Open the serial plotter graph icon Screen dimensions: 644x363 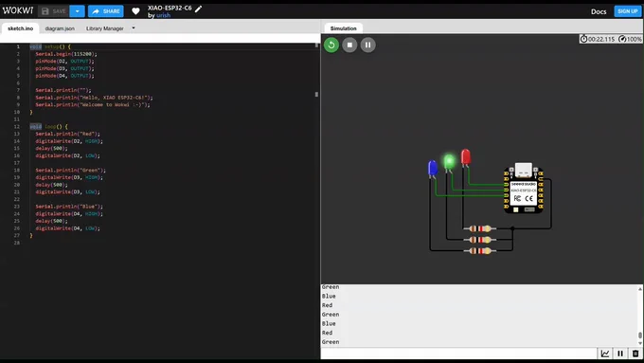point(605,354)
